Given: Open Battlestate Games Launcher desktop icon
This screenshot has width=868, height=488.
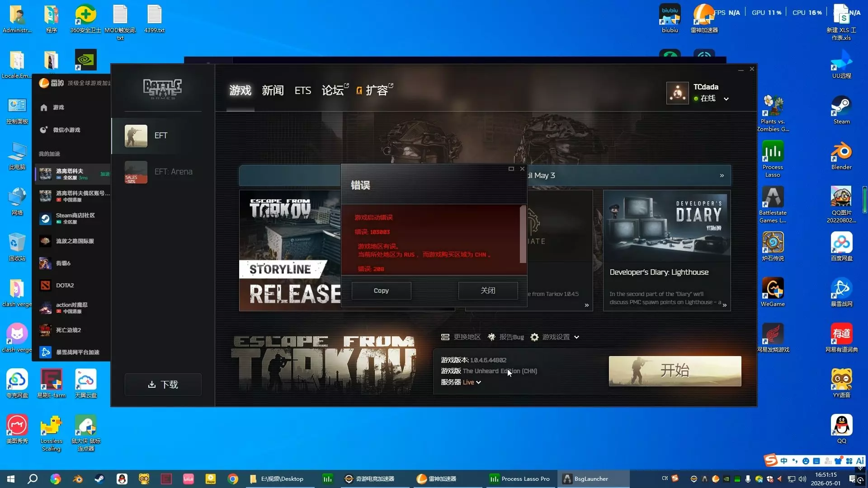Looking at the screenshot, I should [x=773, y=204].
